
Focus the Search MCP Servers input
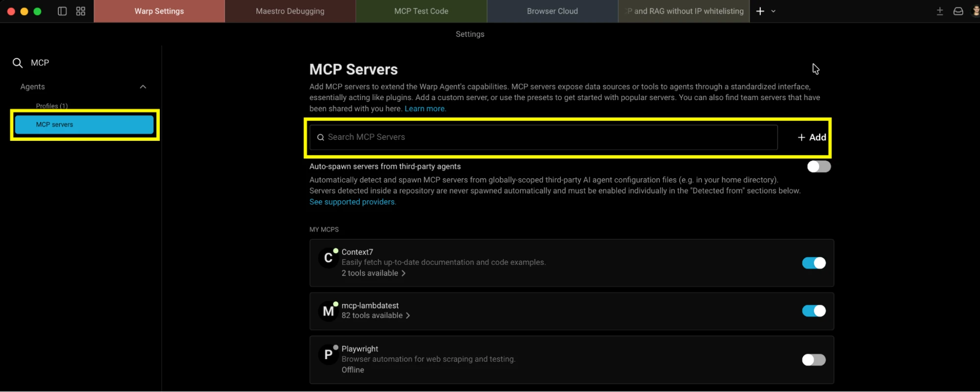tap(543, 137)
